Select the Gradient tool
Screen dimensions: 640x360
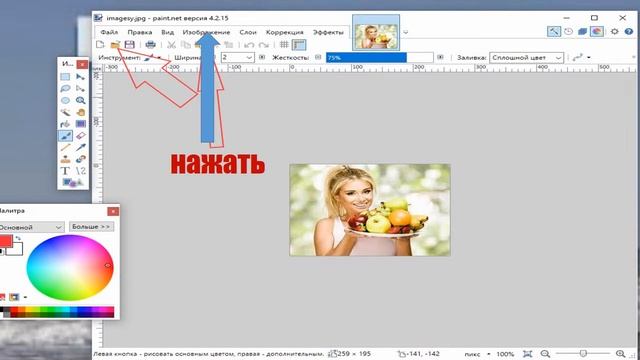(x=80, y=124)
